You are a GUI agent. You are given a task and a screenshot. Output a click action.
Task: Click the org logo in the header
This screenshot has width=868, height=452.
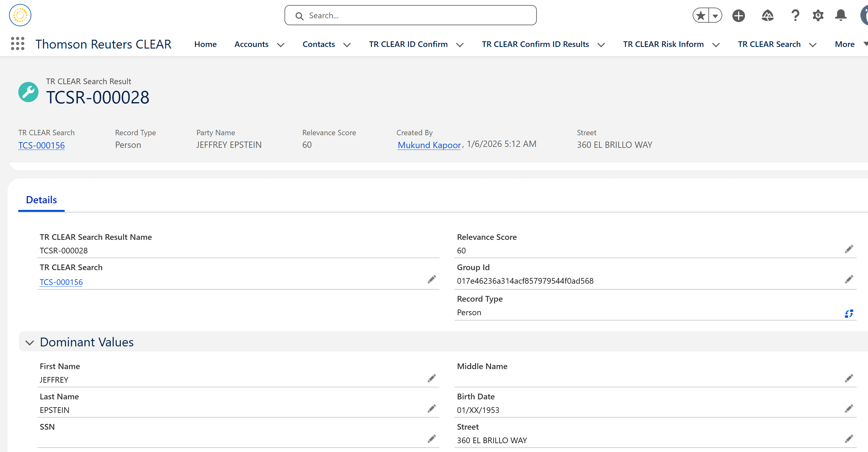(x=20, y=15)
